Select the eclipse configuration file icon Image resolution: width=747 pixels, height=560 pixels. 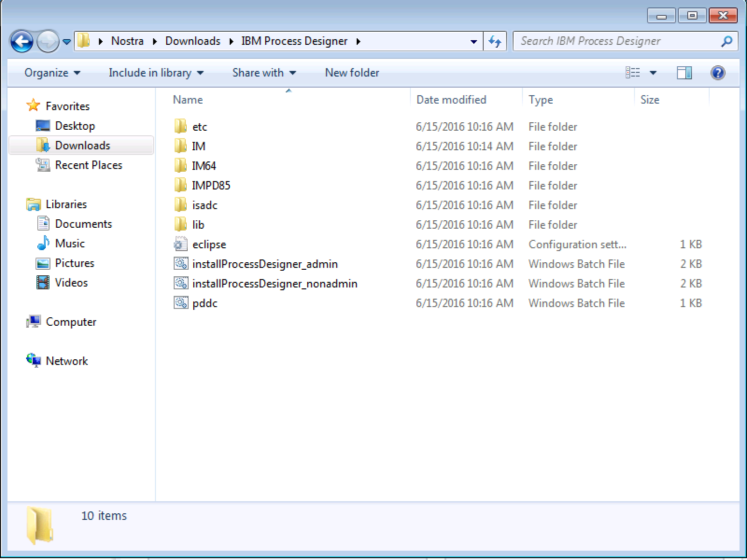click(180, 244)
